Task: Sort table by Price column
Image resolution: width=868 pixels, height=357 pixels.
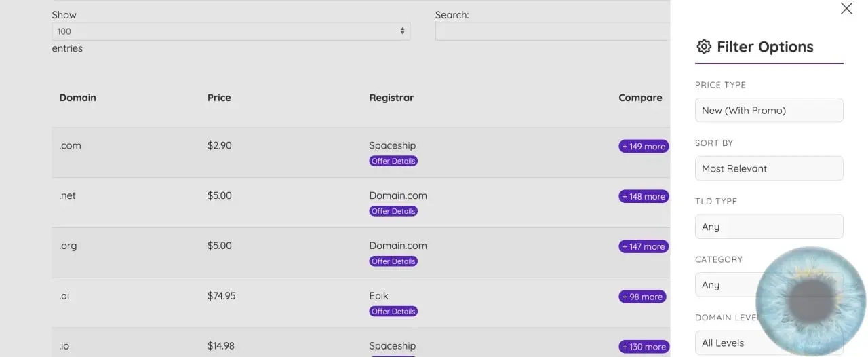Action: [x=219, y=98]
